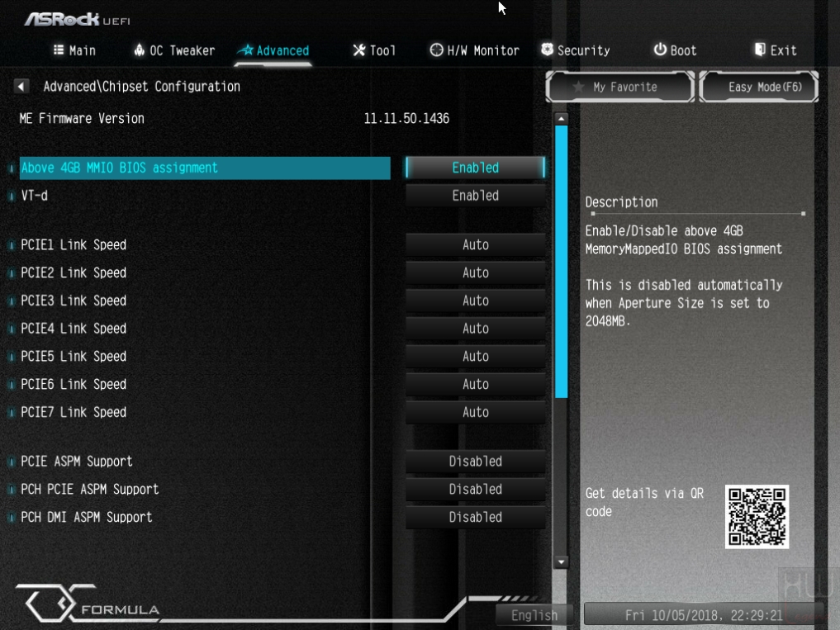
Task: Change the English language setting
Action: click(x=534, y=615)
